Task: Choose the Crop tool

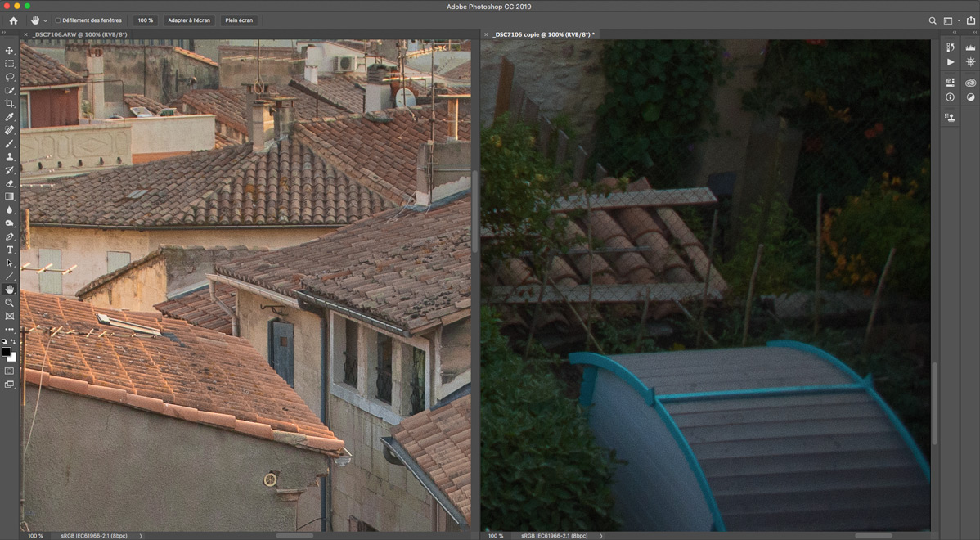Action: 10,104
